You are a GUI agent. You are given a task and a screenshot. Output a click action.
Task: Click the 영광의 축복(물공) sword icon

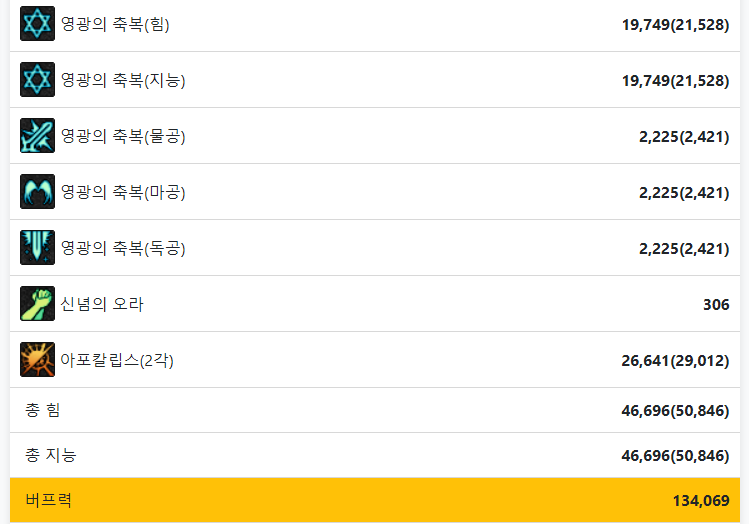[x=37, y=135]
